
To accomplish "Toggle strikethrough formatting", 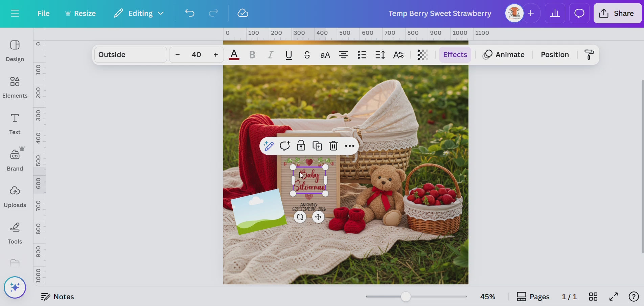I will click(307, 55).
